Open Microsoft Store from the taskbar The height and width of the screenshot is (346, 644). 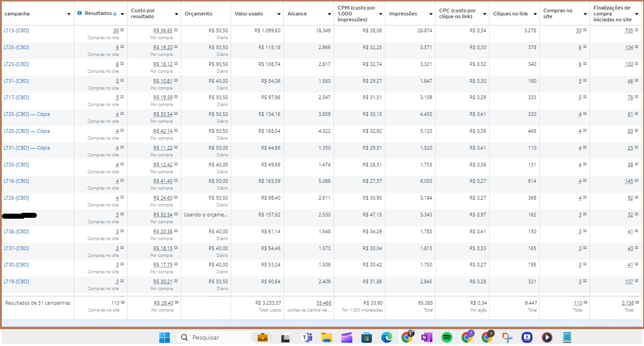366,337
